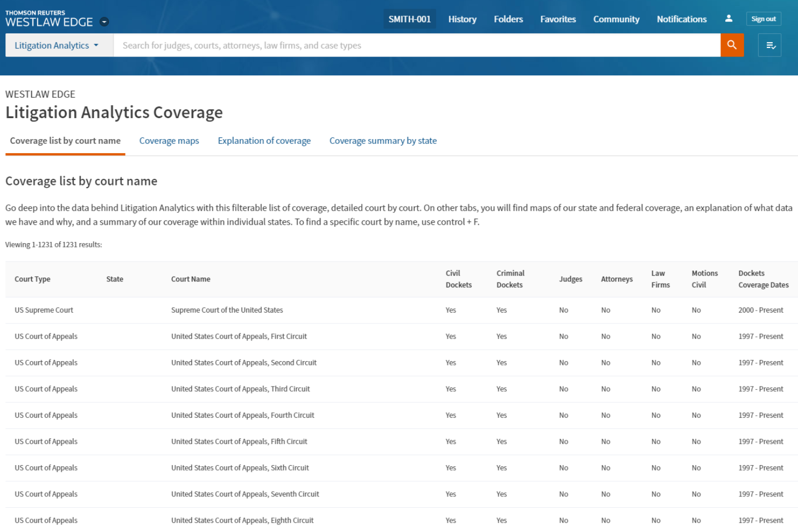Switch to the Coverage maps tab
This screenshot has height=532, width=798.
169,141
